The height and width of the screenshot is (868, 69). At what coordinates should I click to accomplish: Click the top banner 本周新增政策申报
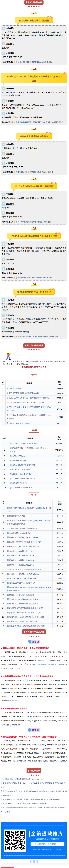coord(34,2)
